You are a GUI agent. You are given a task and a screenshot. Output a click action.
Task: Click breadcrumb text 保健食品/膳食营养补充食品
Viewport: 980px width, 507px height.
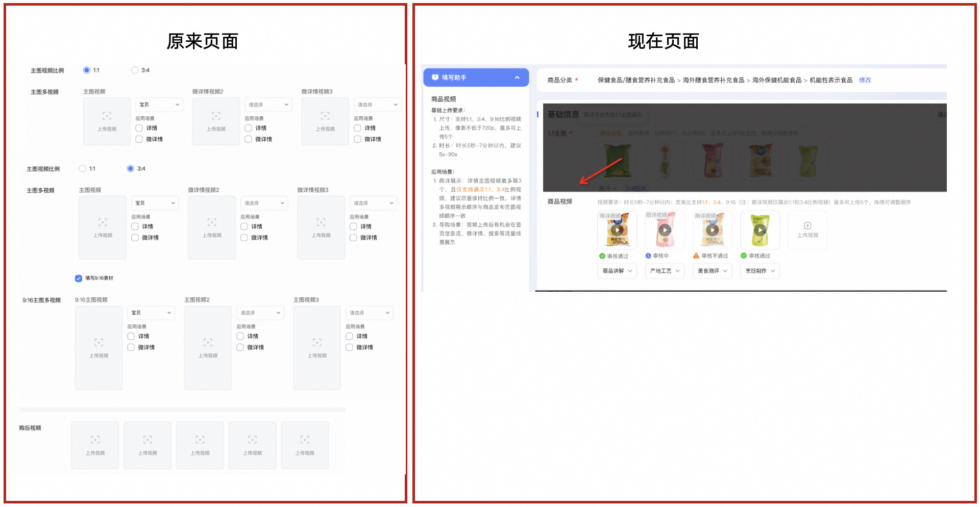(636, 80)
